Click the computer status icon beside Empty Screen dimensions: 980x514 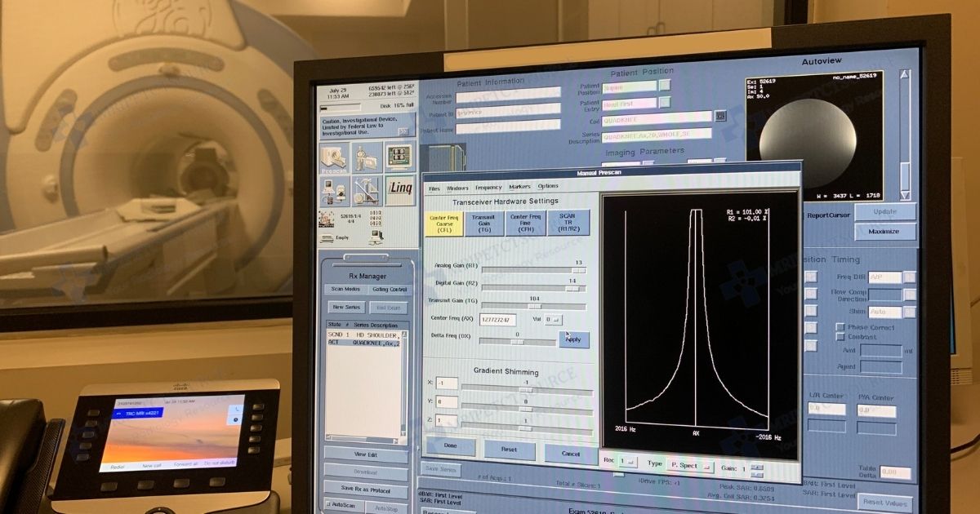(375, 237)
